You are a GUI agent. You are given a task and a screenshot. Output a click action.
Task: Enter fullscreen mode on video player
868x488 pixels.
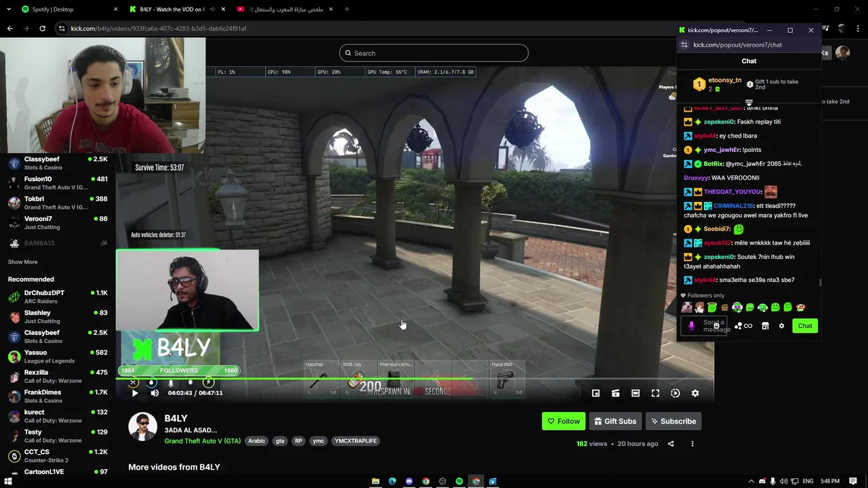(655, 393)
